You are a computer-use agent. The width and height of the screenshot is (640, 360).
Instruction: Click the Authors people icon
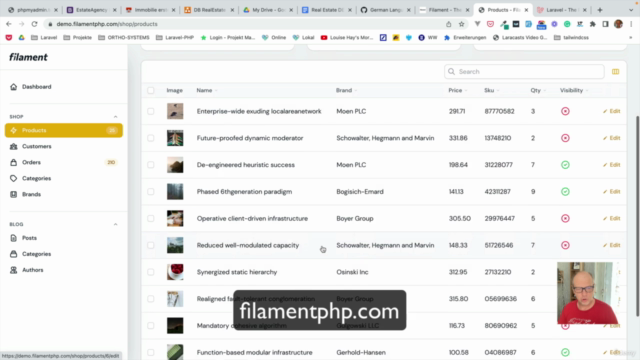[x=13, y=270]
